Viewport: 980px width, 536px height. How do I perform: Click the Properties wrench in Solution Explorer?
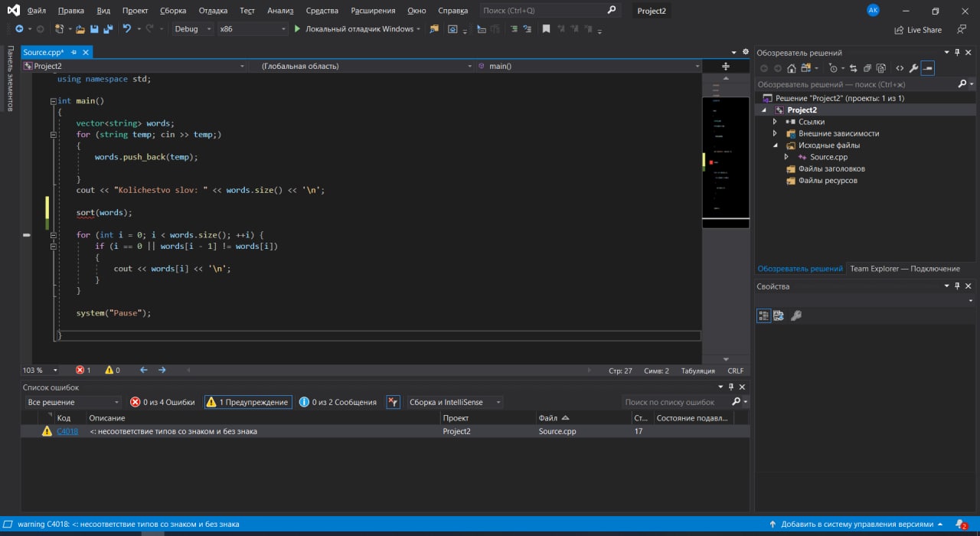(913, 68)
